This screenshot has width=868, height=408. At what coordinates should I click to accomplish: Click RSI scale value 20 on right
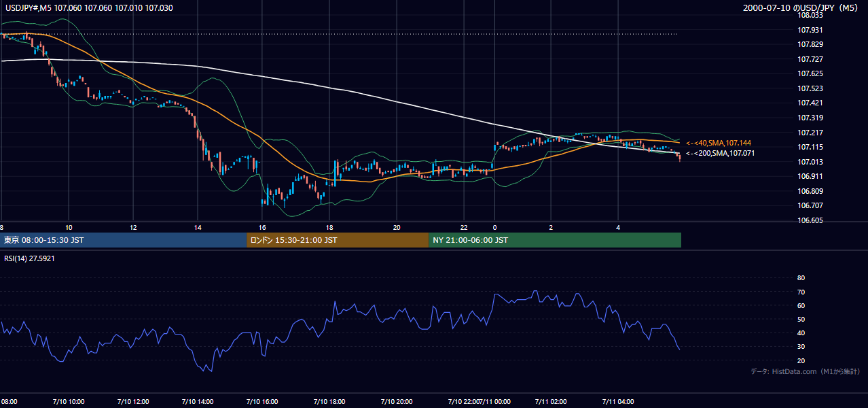click(801, 360)
